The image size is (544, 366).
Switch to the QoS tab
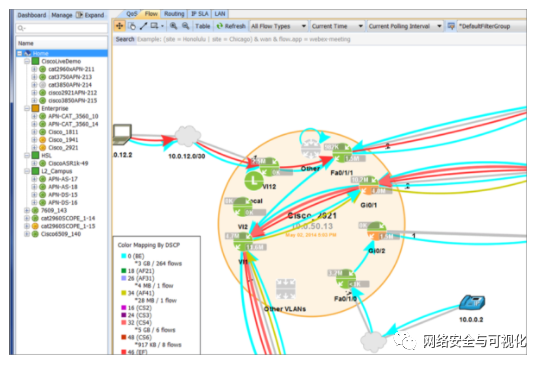tap(131, 14)
